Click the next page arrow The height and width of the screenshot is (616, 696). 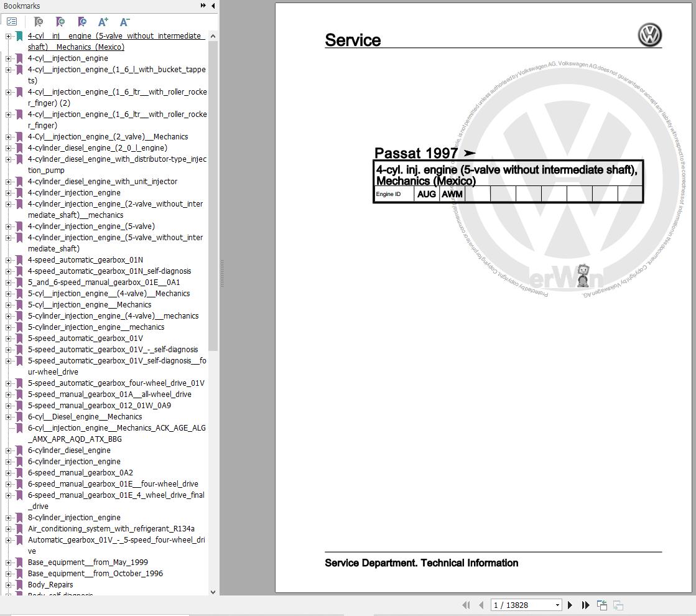pos(570,604)
